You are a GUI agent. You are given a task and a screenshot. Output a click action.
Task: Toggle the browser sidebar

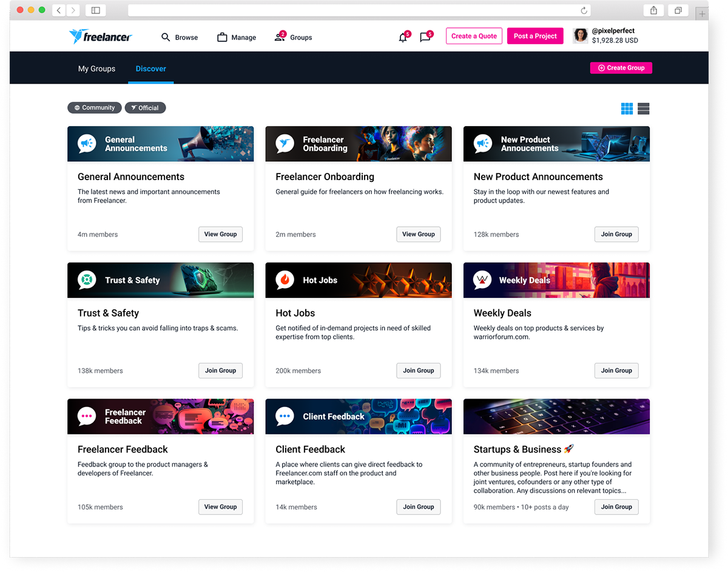point(95,10)
